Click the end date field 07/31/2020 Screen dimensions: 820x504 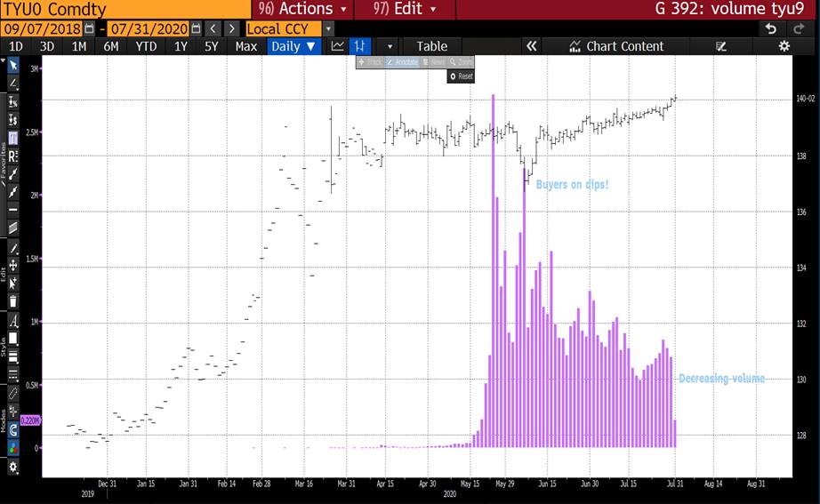click(149, 28)
